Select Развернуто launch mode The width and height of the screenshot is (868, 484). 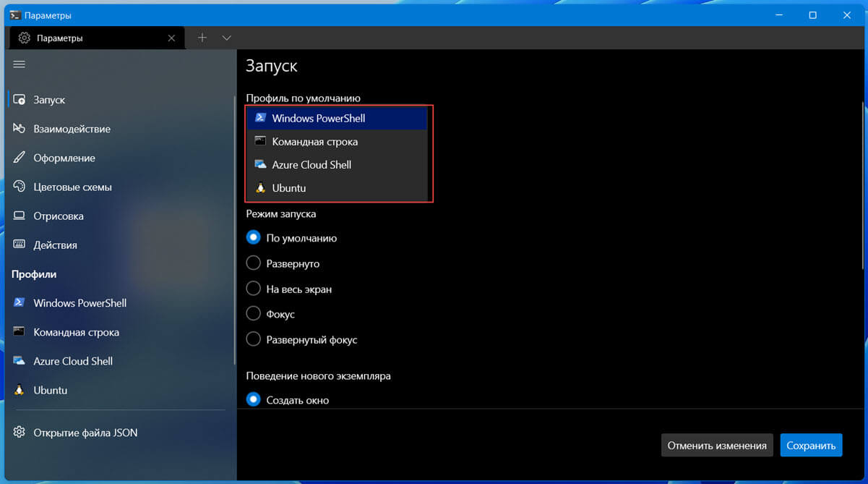point(253,263)
